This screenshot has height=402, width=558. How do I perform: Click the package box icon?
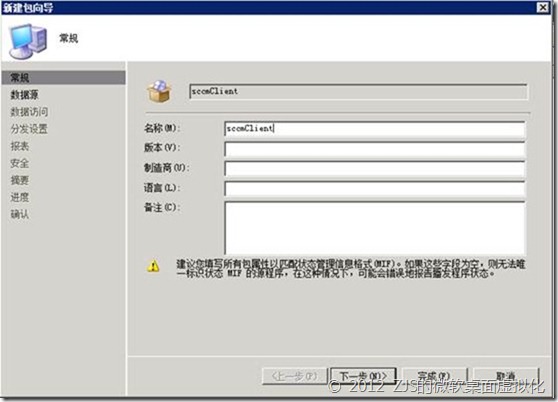[x=159, y=92]
